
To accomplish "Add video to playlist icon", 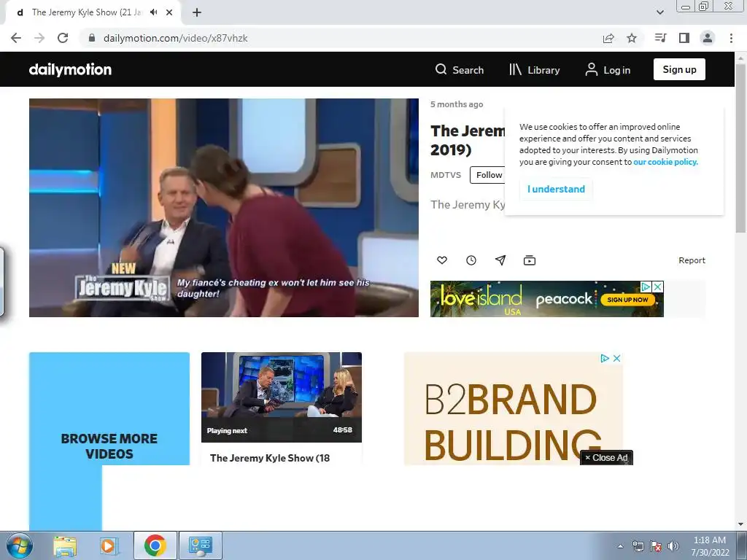I will 530,260.
